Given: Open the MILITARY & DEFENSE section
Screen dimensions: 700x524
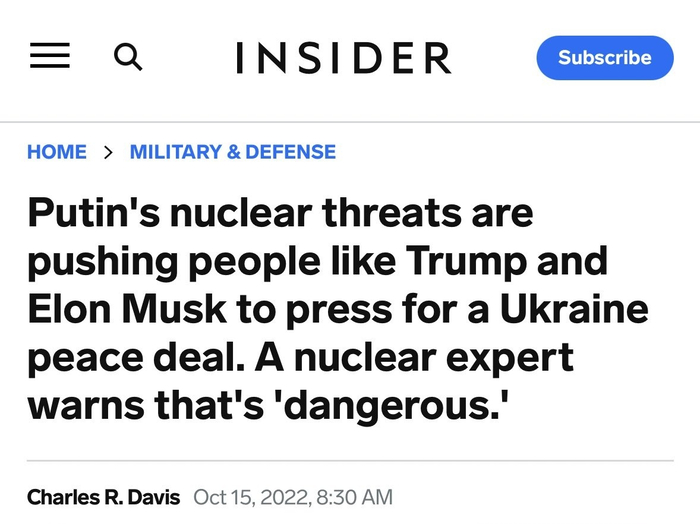Looking at the screenshot, I should (x=233, y=152).
